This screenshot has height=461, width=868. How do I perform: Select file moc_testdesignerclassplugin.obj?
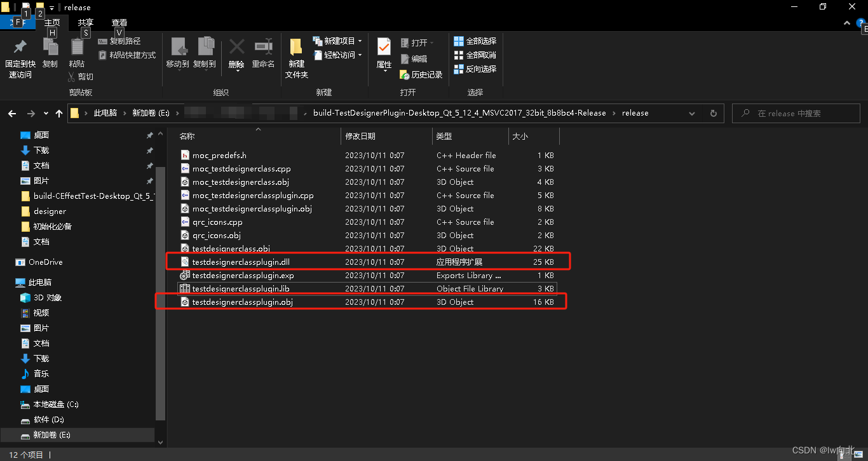point(252,209)
